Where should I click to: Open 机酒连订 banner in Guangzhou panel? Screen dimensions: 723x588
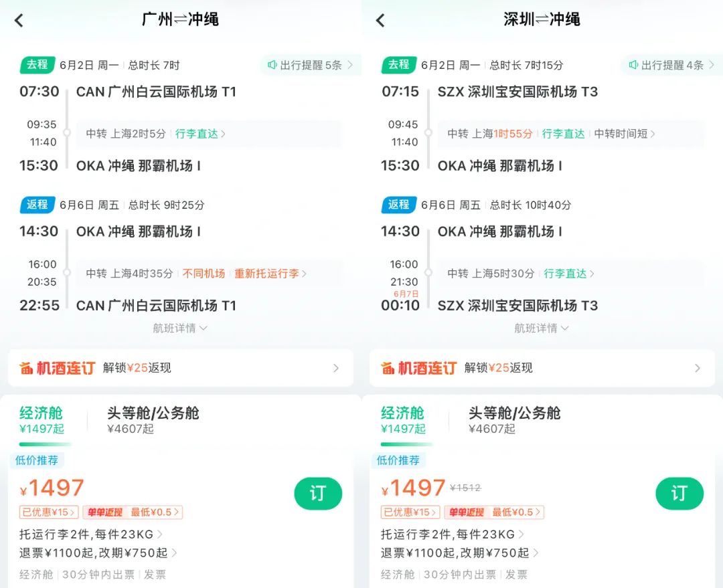point(181,368)
